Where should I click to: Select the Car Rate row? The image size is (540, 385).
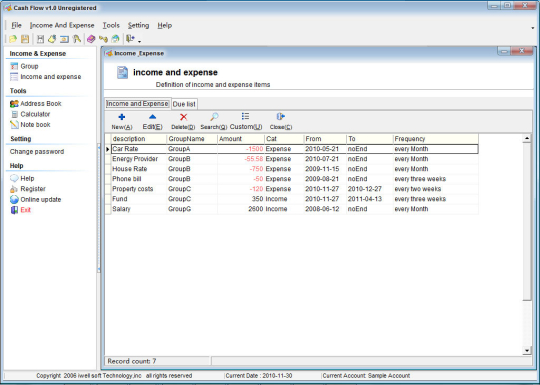295,149
